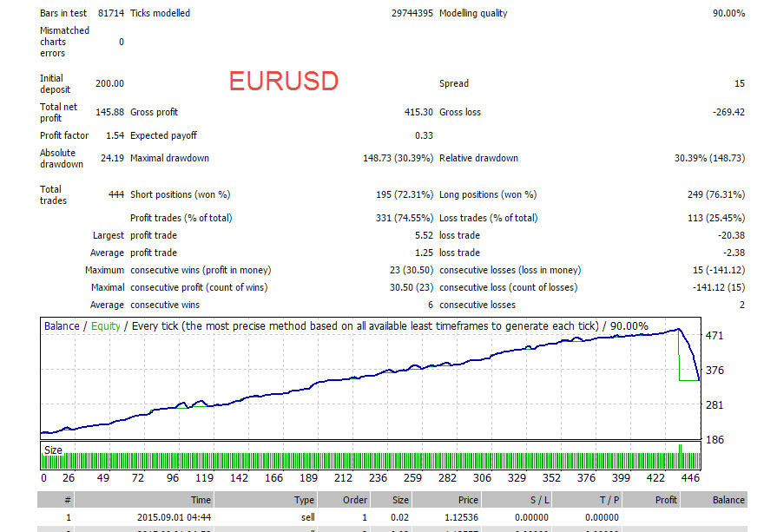Click the Gross profit value 415.30
Screen dimensions: 777x532
coord(418,113)
